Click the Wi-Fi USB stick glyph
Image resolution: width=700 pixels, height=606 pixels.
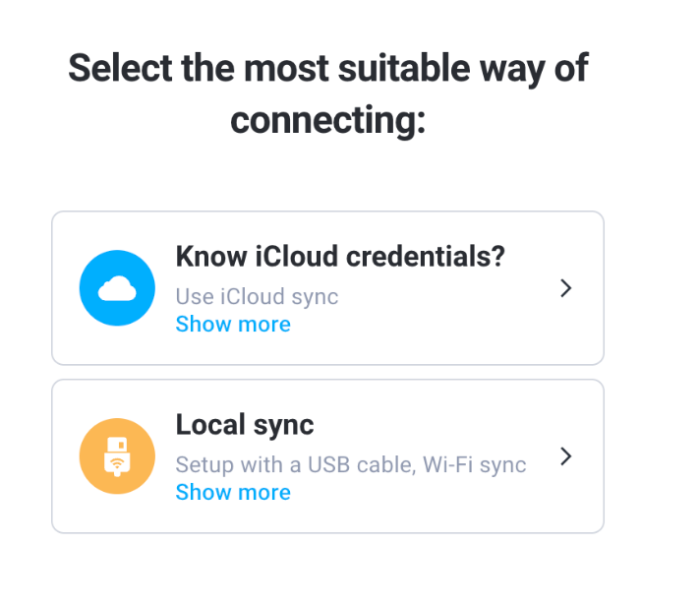[x=117, y=457]
